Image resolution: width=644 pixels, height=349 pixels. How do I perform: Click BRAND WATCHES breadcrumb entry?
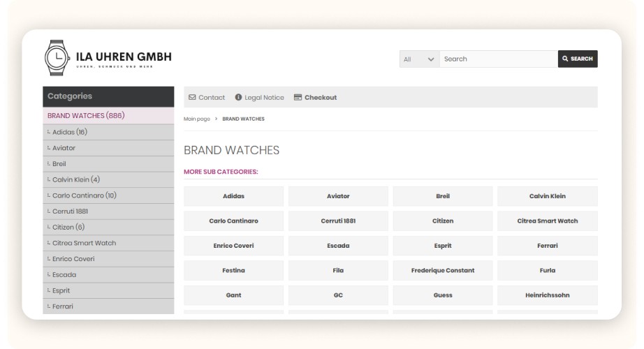(244, 119)
